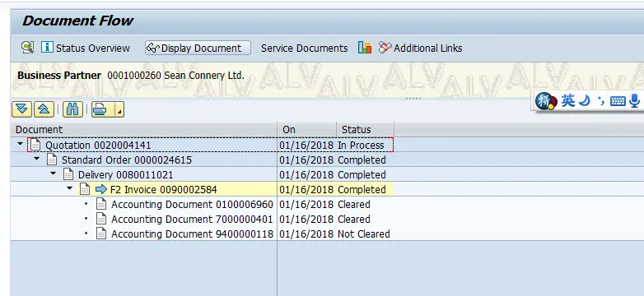
Task: Click the Expand subtree down-arrows button
Action: 21,109
